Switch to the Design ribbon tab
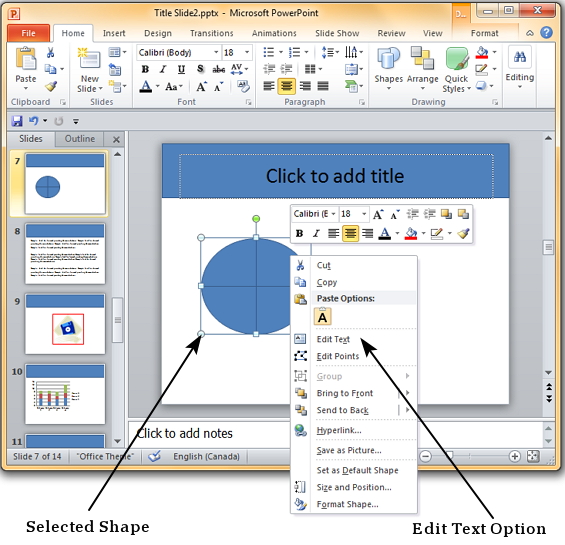565x545 pixels. coord(158,33)
